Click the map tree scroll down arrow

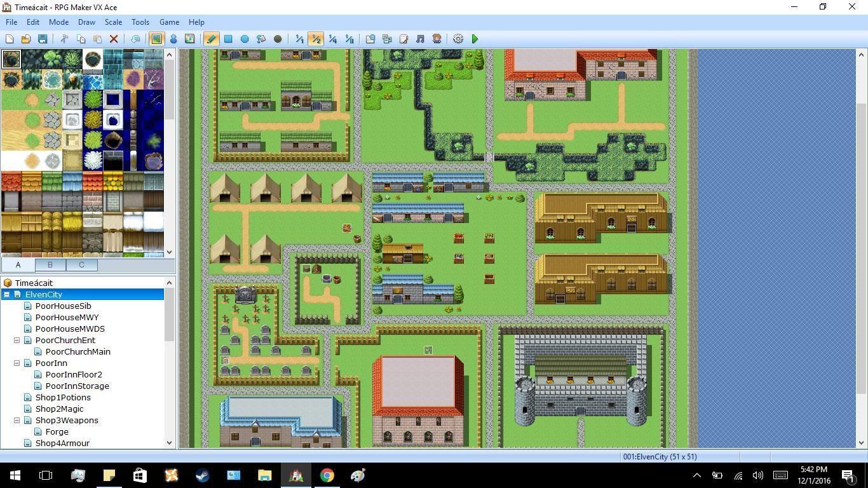tap(169, 443)
